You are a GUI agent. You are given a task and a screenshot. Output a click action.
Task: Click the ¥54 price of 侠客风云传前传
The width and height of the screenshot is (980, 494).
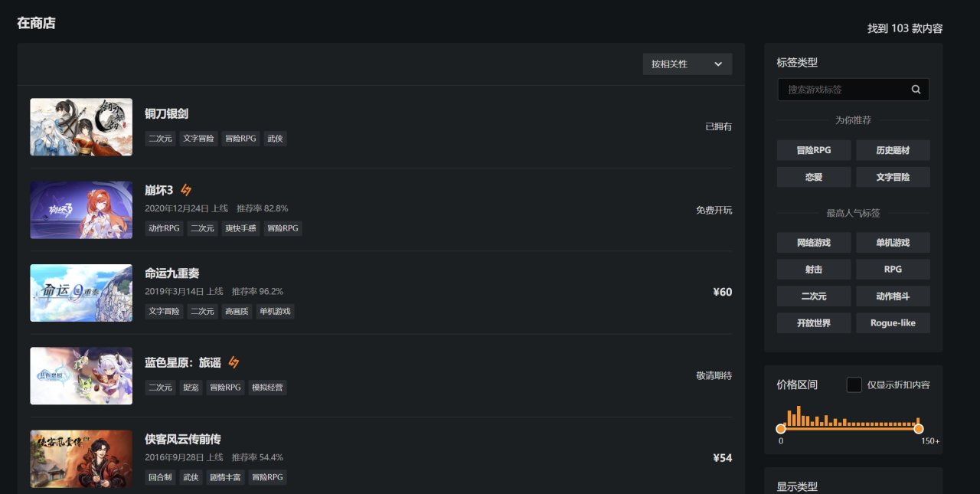click(x=722, y=458)
